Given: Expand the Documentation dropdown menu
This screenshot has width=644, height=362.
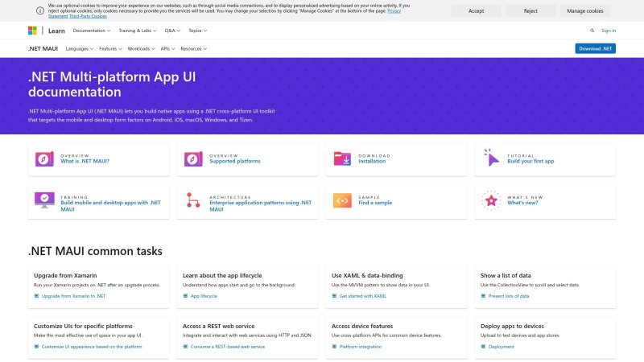Looking at the screenshot, I should tap(92, 31).
